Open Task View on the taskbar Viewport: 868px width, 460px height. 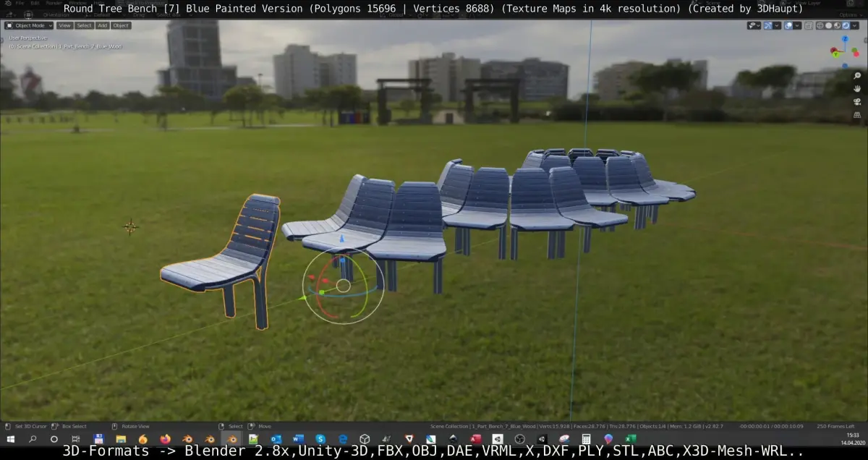click(75, 438)
